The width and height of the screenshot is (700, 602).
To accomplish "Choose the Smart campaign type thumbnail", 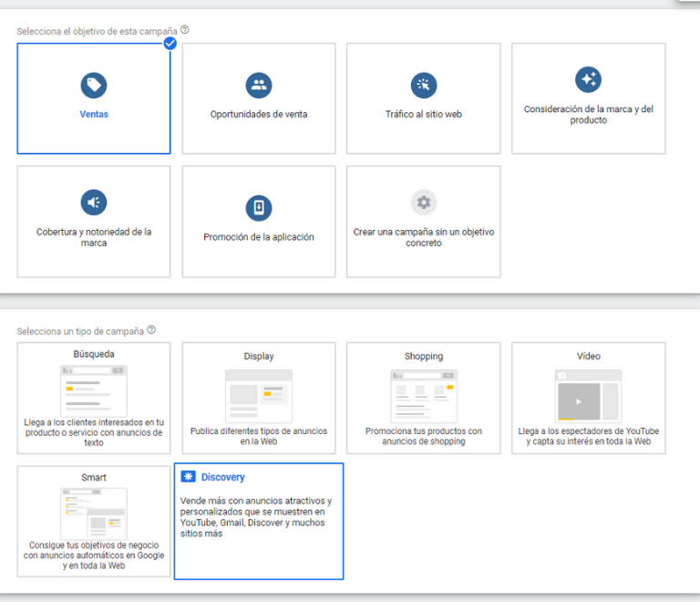I will tap(94, 514).
